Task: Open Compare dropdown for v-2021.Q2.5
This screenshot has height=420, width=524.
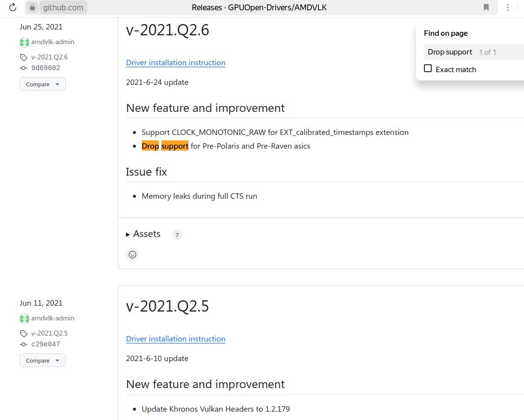Action: 43,361
